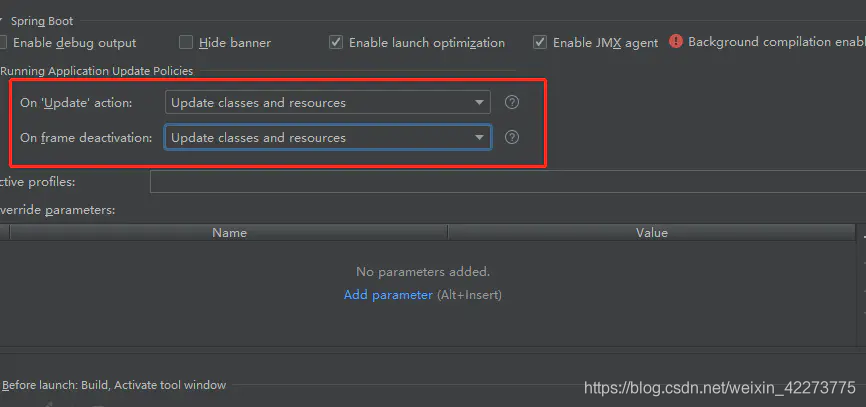Click the Value column header

point(652,232)
